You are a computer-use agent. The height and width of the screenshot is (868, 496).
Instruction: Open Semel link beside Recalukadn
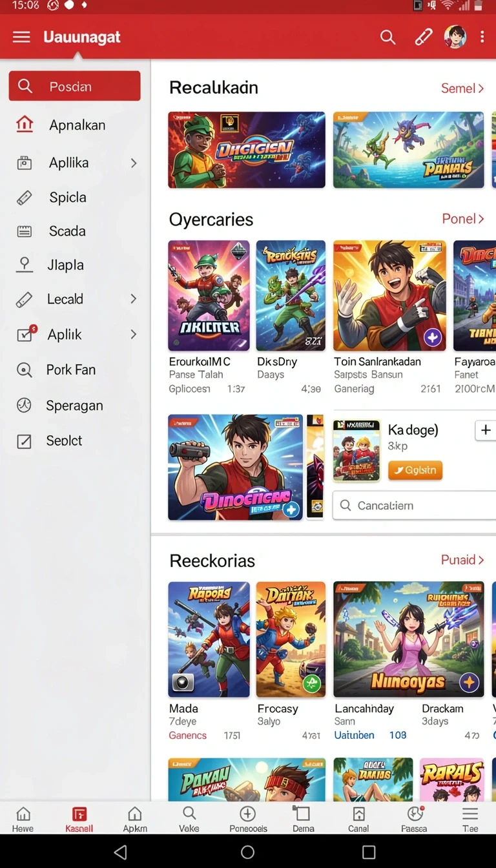462,88
